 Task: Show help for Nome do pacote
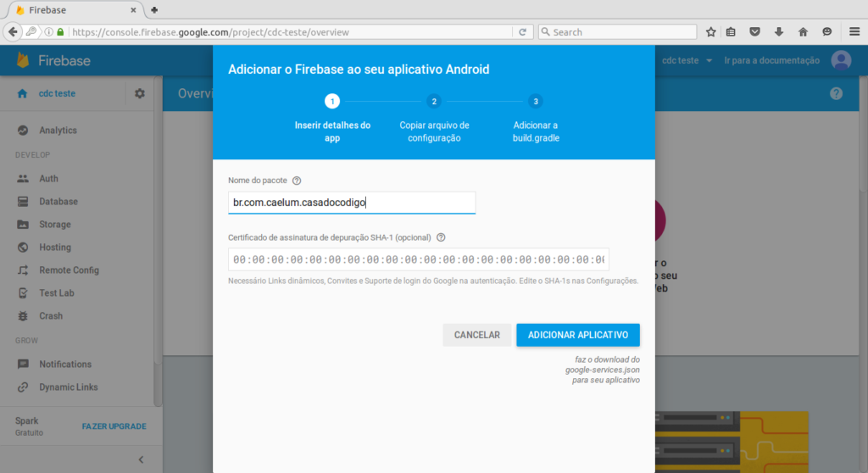tap(297, 181)
